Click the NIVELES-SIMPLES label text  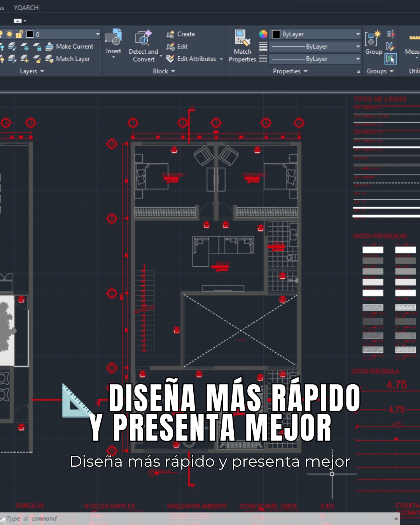110,506
